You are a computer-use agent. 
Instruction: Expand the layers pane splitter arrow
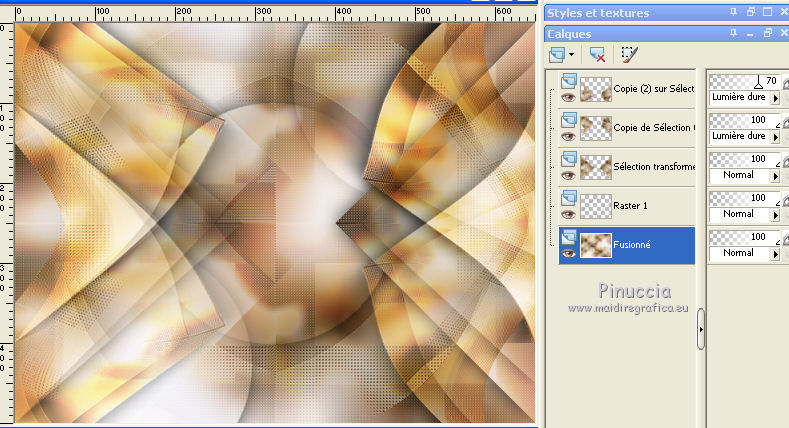click(x=701, y=329)
